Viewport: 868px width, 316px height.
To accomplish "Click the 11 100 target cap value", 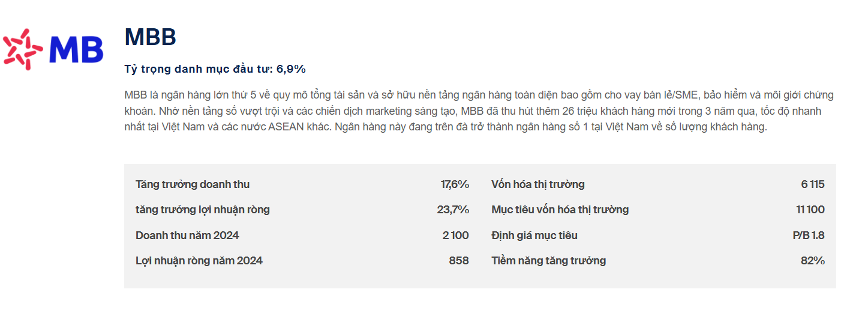I will point(810,210).
